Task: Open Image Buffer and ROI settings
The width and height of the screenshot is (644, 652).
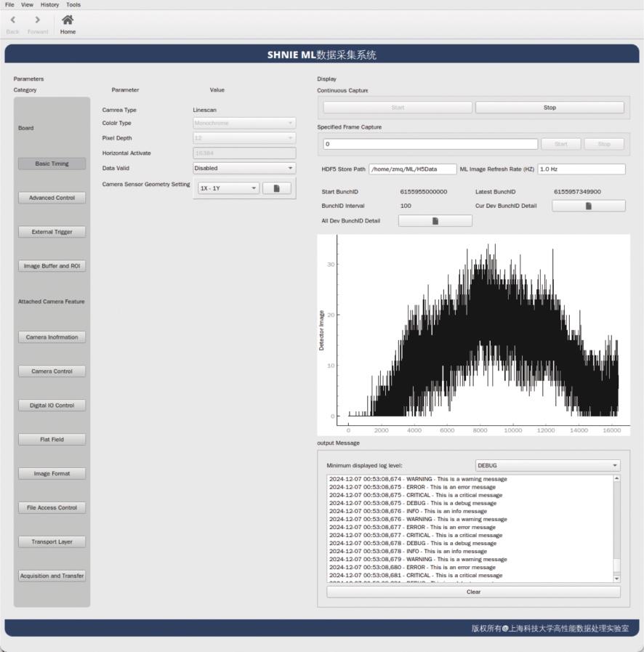Action: [52, 266]
